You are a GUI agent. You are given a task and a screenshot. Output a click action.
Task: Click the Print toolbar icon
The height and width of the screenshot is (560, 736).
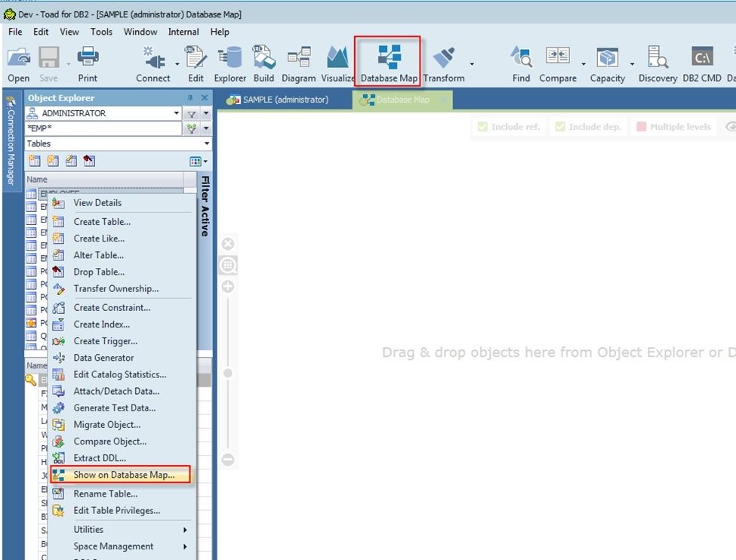tap(88, 57)
